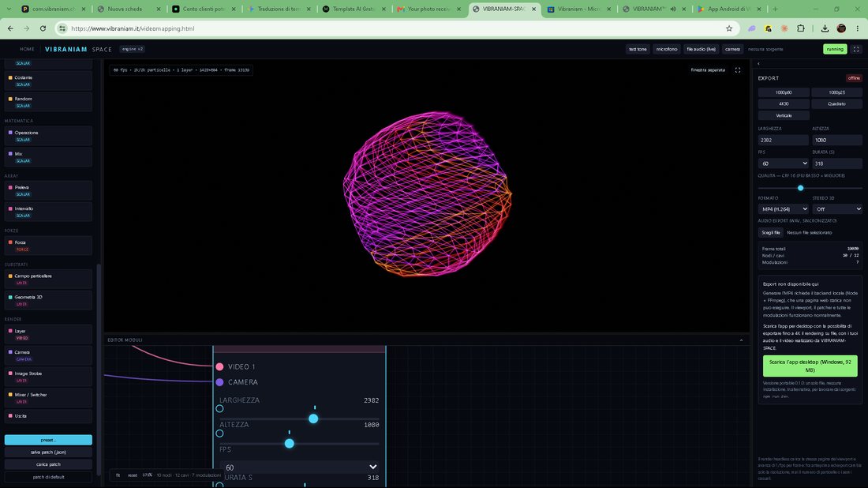This screenshot has width=868, height=488.
Task: Open a new browser tab with the plus icon
Action: [775, 9]
